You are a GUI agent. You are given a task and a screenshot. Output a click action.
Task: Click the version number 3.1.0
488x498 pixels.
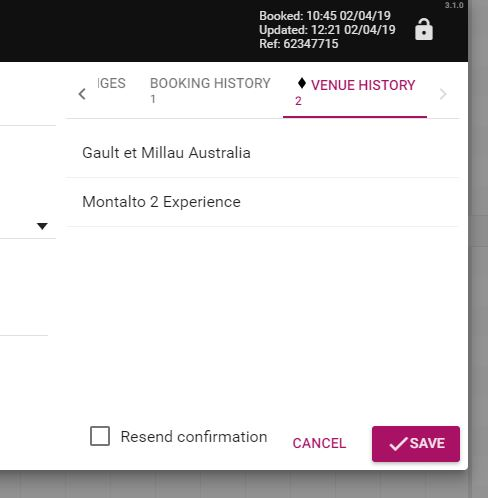[454, 5]
